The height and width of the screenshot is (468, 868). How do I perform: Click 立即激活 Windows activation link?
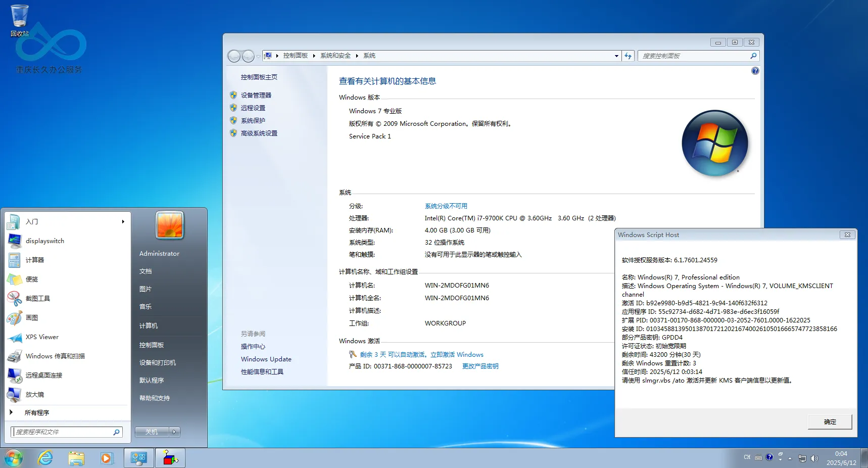[x=457, y=355]
